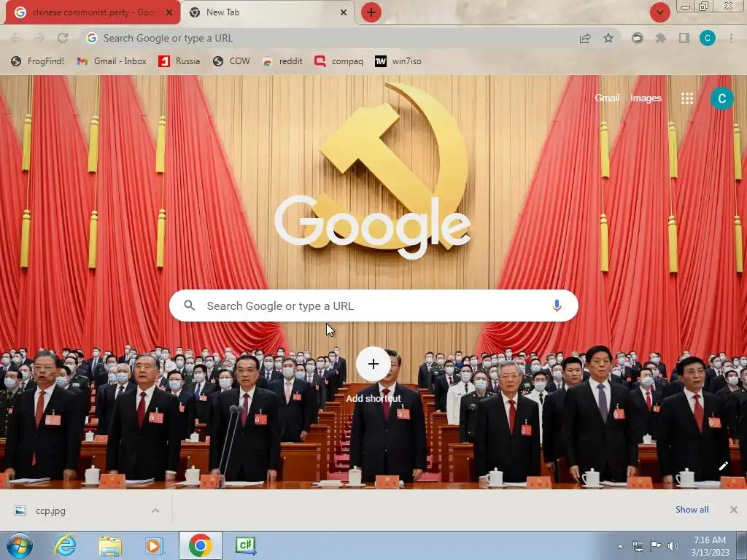Share this page icon in address bar
This screenshot has height=560, width=747.
[x=585, y=38]
